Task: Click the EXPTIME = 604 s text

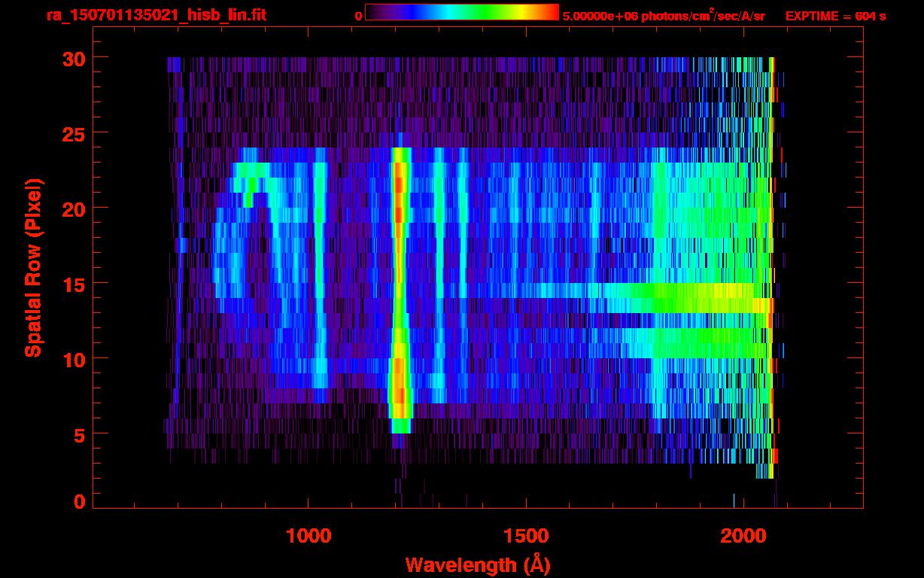Action: 835,16
